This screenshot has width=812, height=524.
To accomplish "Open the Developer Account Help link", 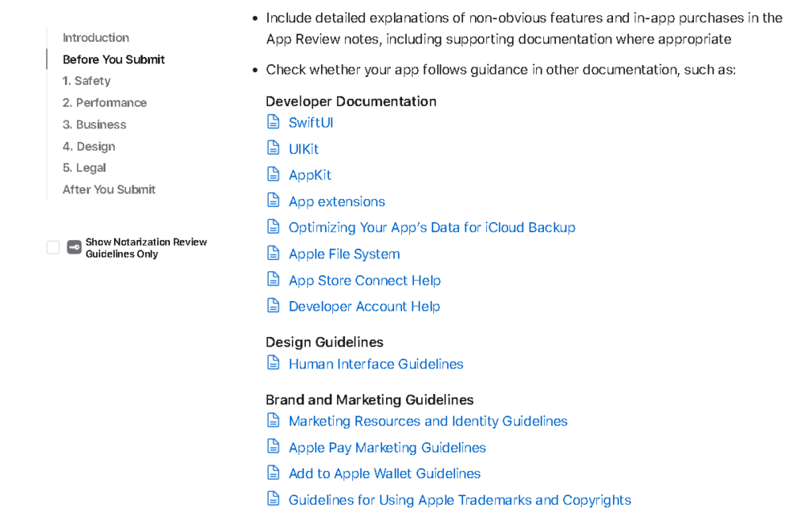I will click(364, 307).
